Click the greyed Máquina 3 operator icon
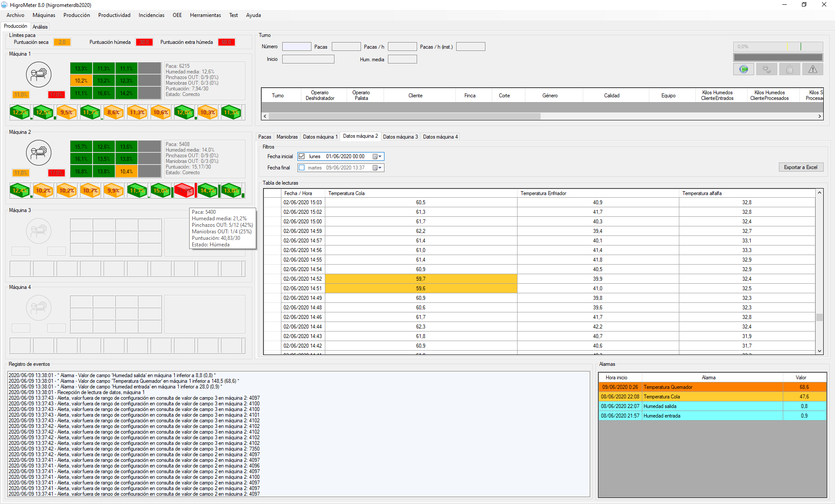The height and width of the screenshot is (504, 835). [39, 231]
